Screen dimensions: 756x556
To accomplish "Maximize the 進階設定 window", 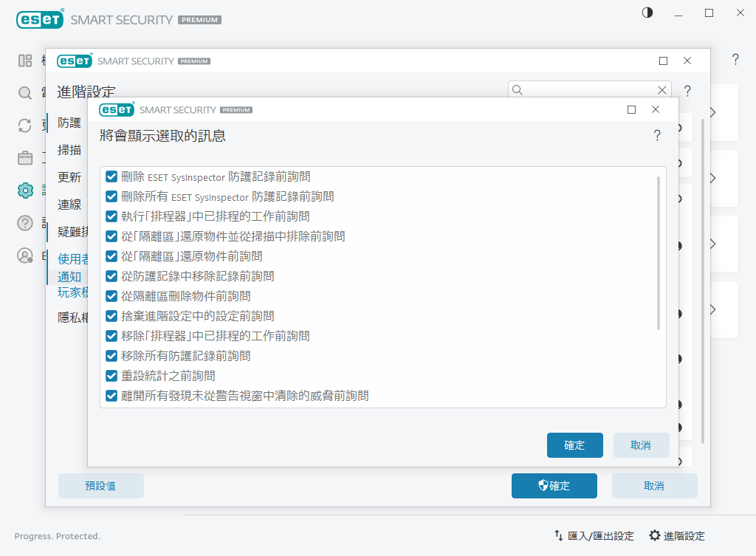I will click(664, 61).
